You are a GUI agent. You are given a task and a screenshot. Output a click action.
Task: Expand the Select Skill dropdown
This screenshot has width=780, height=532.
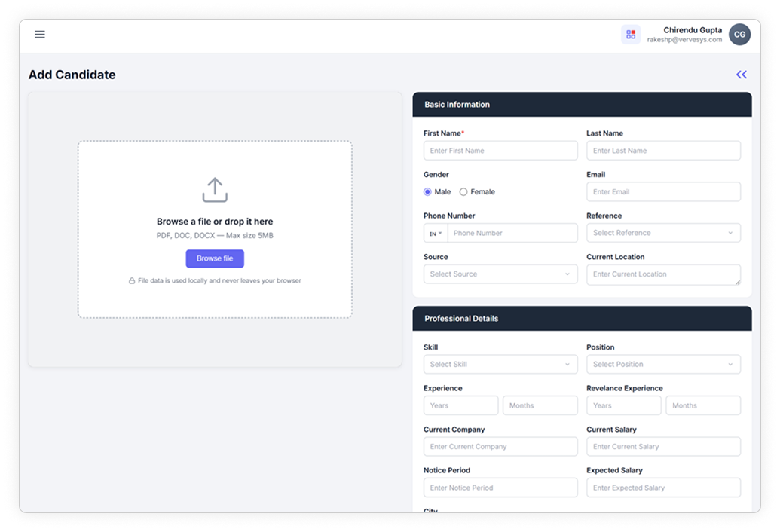click(500, 365)
